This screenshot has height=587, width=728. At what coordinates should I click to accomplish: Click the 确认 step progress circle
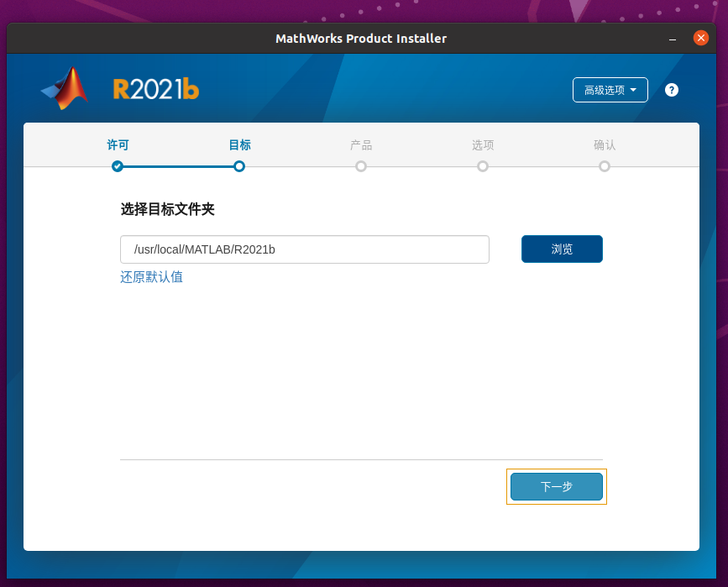pyautogui.click(x=605, y=166)
